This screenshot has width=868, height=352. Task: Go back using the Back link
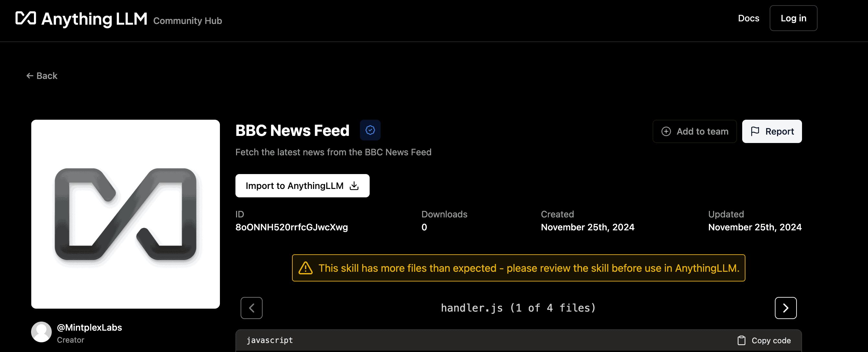pyautogui.click(x=42, y=75)
